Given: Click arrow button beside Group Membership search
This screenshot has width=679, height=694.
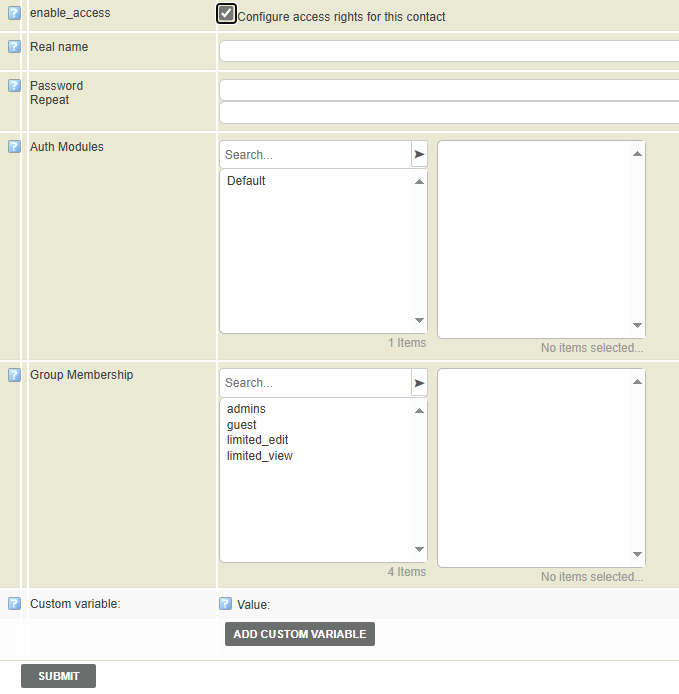Looking at the screenshot, I should 419,383.
